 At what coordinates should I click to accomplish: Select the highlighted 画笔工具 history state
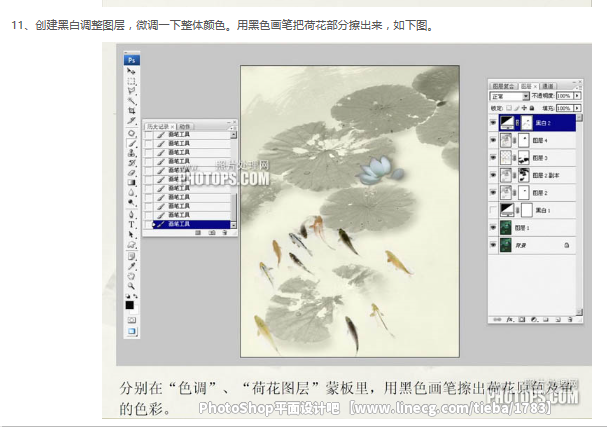pos(192,224)
